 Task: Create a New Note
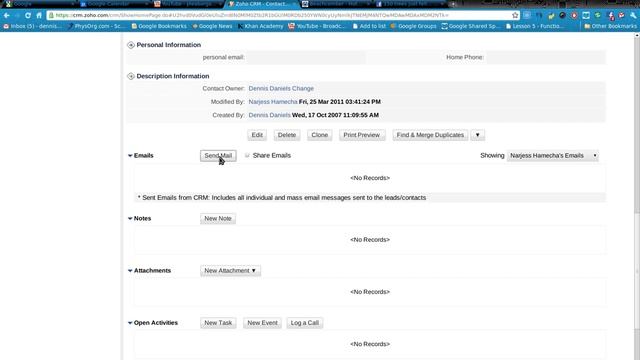pos(218,218)
